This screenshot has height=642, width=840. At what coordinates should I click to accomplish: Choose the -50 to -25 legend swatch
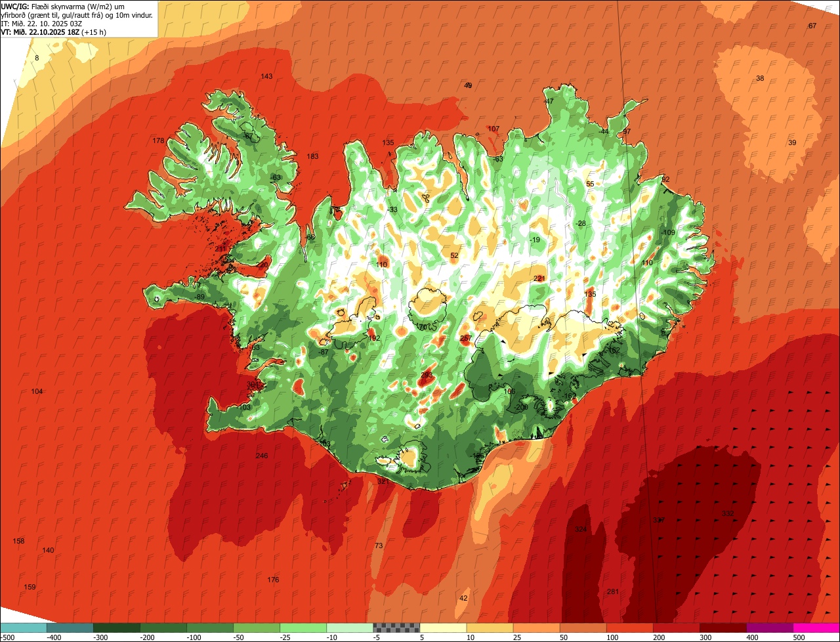[x=256, y=627]
